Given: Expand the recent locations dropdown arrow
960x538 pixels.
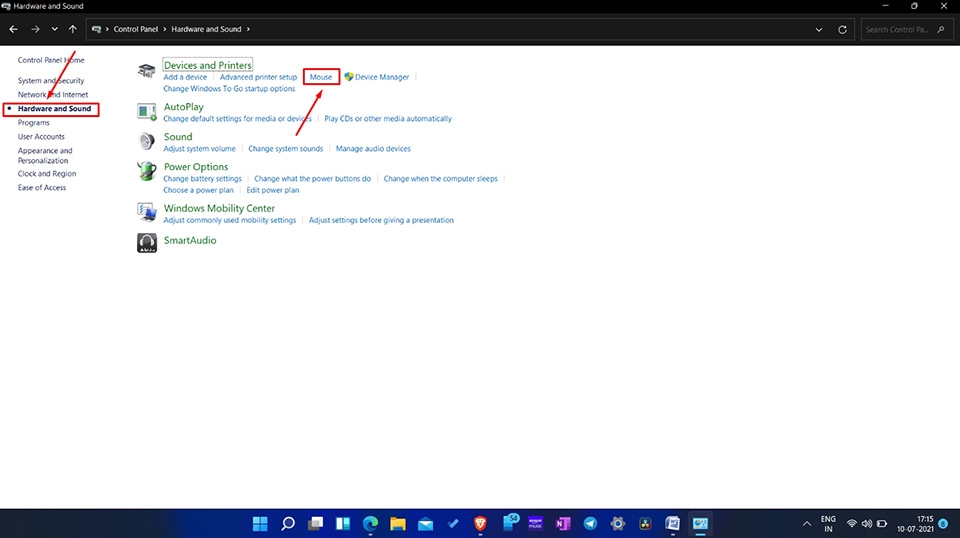Looking at the screenshot, I should click(54, 30).
